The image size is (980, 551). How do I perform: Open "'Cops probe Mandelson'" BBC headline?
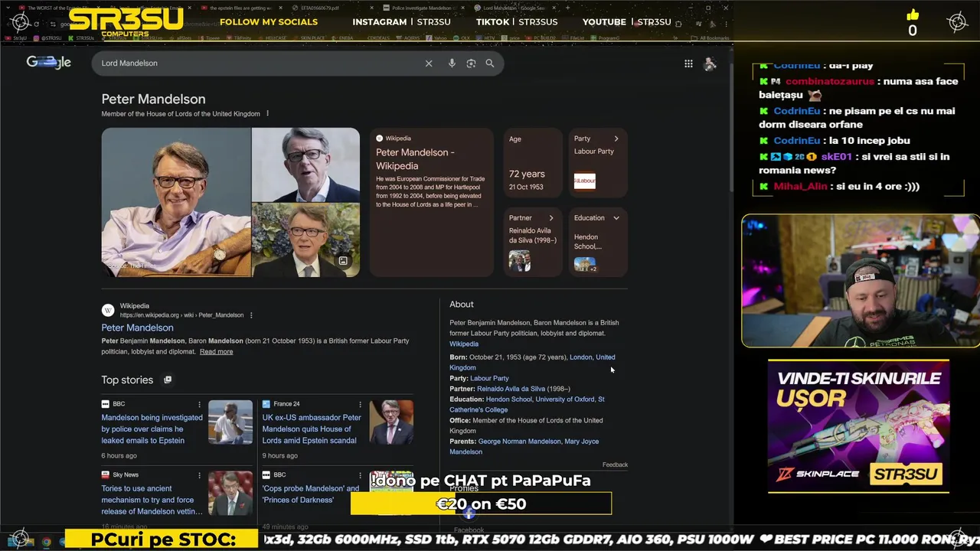coord(310,494)
